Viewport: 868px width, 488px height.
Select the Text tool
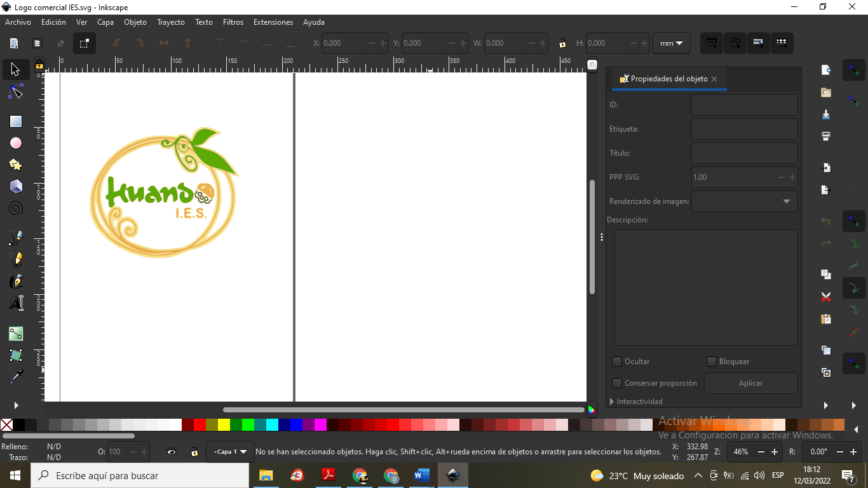(16, 303)
